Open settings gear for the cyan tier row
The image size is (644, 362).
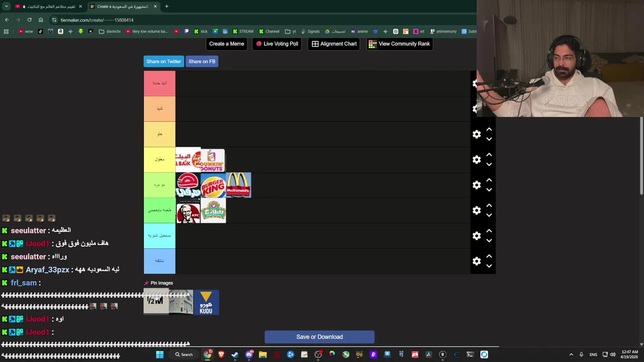click(476, 236)
